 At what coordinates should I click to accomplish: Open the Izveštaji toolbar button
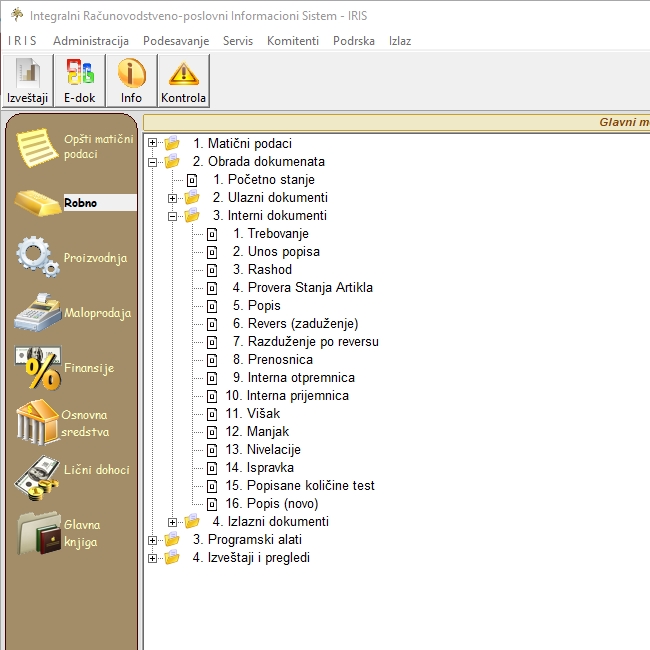28,81
